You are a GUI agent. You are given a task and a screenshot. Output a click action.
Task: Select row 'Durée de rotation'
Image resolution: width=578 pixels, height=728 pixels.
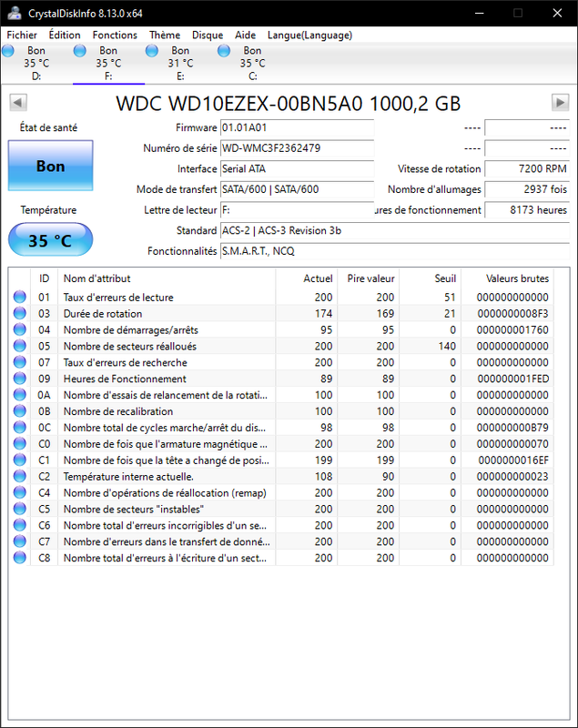point(281,313)
